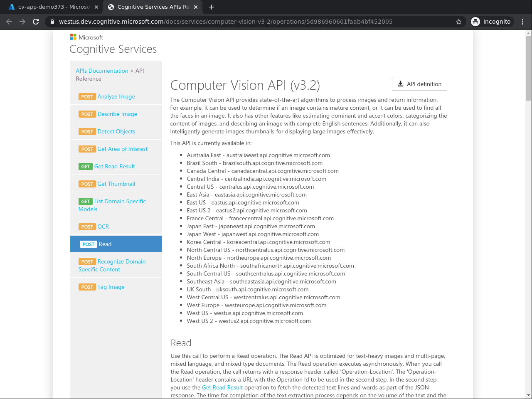The image size is (532, 399).
Task: Select the Tag Image operation
Action: point(111,287)
